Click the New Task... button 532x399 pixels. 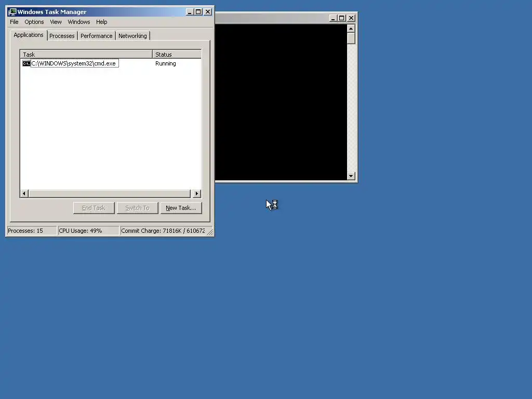[x=181, y=208]
